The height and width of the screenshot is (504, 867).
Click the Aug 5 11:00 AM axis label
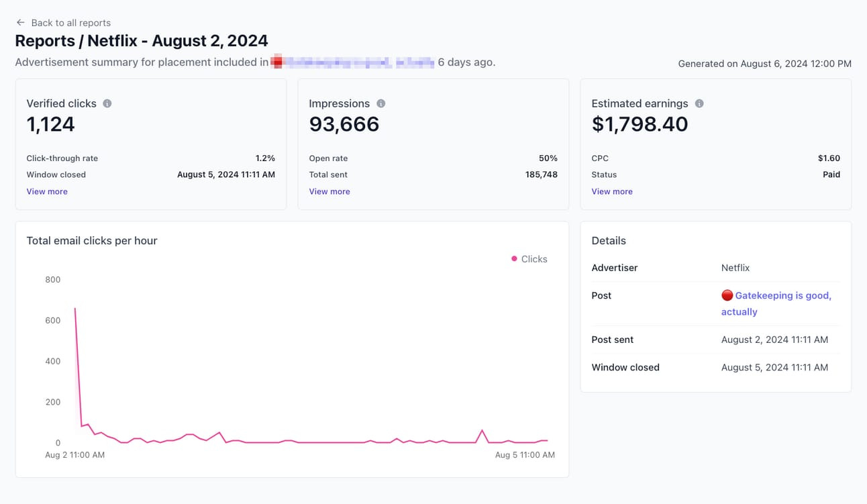[x=525, y=455]
